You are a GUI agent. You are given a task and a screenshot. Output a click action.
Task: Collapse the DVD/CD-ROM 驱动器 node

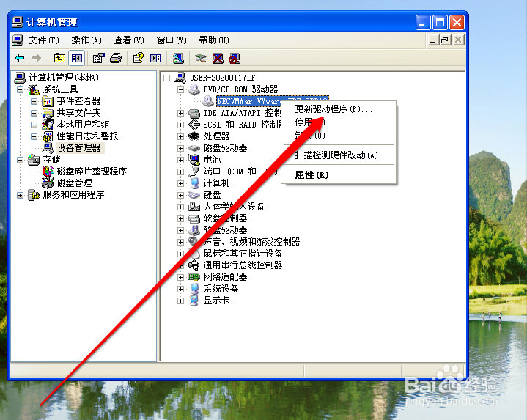[180, 89]
